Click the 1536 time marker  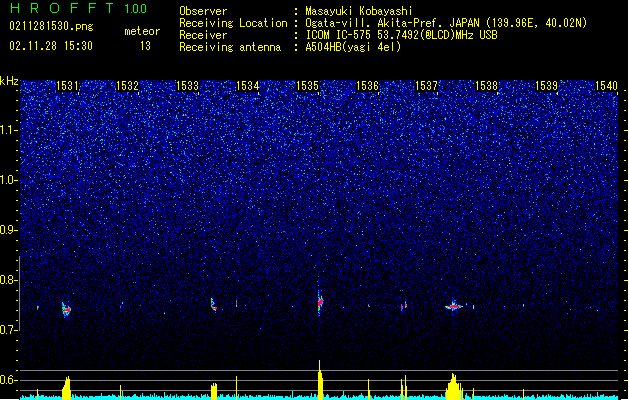tap(367, 86)
